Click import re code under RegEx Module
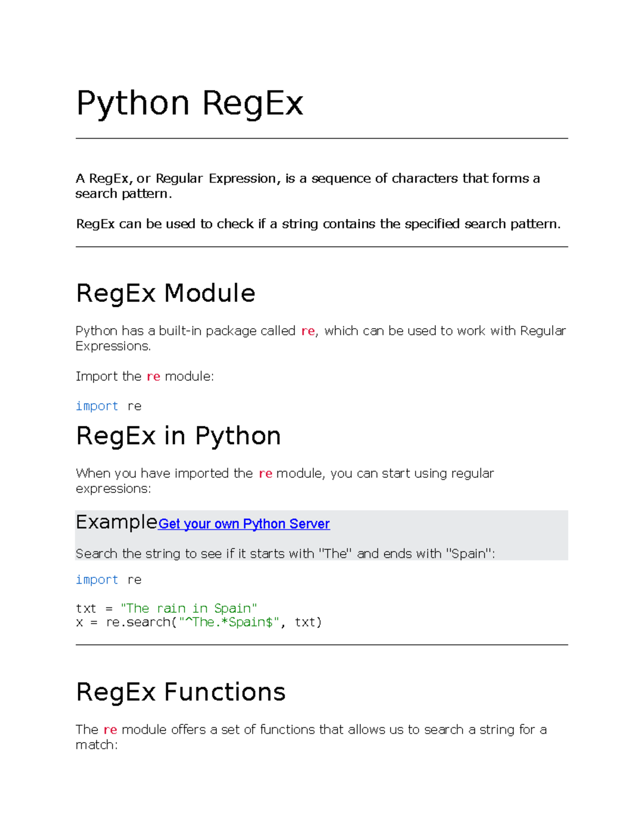The width and height of the screenshot is (644, 834). [108, 407]
